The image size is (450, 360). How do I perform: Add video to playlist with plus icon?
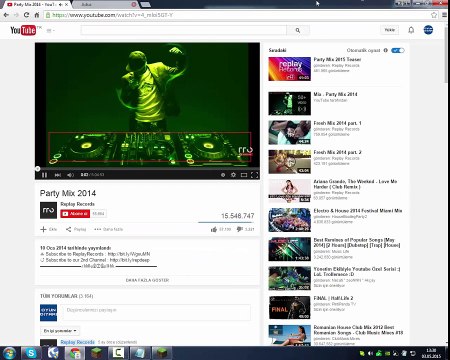pyautogui.click(x=48, y=229)
